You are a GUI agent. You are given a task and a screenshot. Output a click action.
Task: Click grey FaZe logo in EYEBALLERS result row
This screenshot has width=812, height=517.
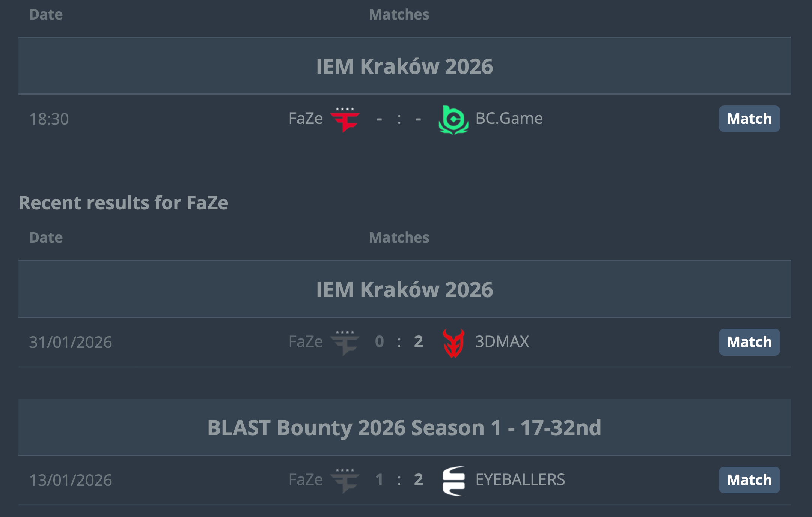(345, 481)
